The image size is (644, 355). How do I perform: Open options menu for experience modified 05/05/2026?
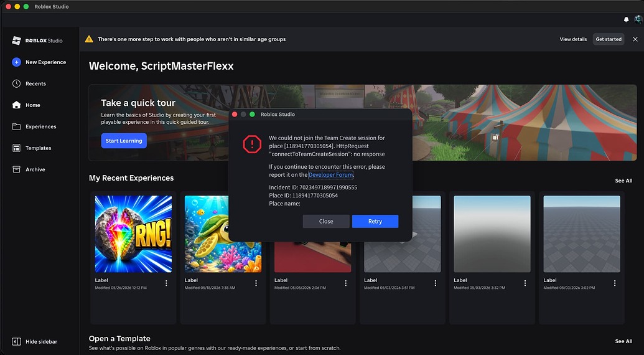point(346,283)
